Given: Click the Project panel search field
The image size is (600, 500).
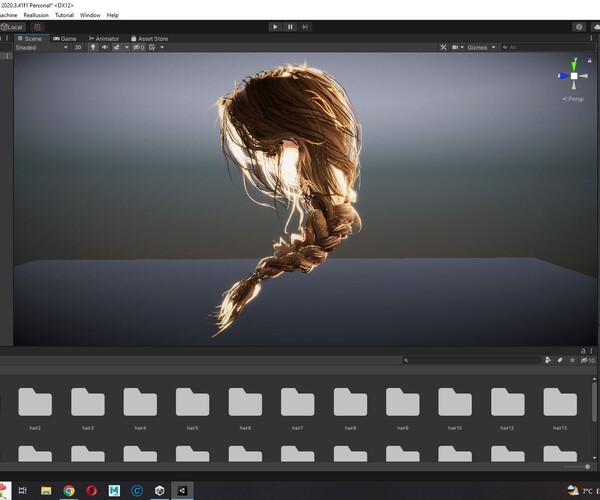Looking at the screenshot, I should [471, 360].
